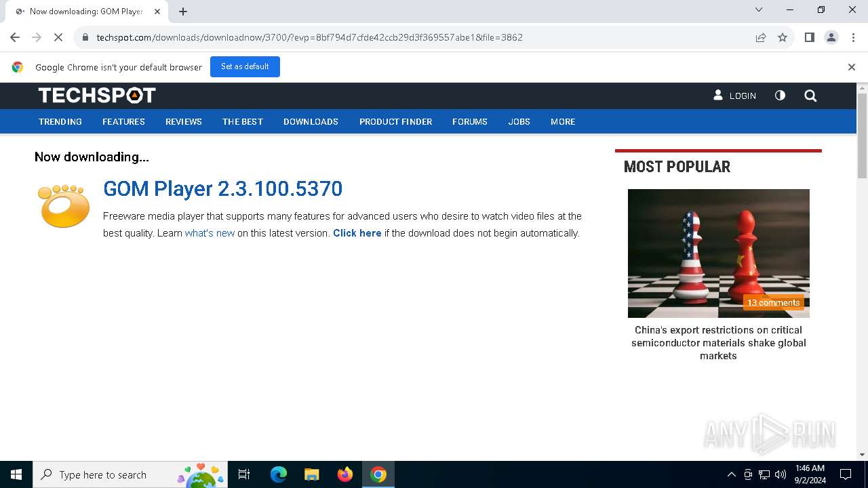Screen dimensions: 868x488
Task: Click the MOST POPULAR heading
Action: pos(677,167)
